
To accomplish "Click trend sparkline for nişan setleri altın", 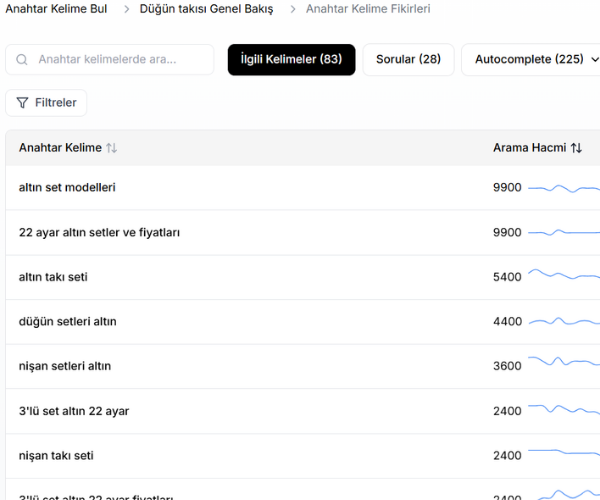I will (563, 365).
